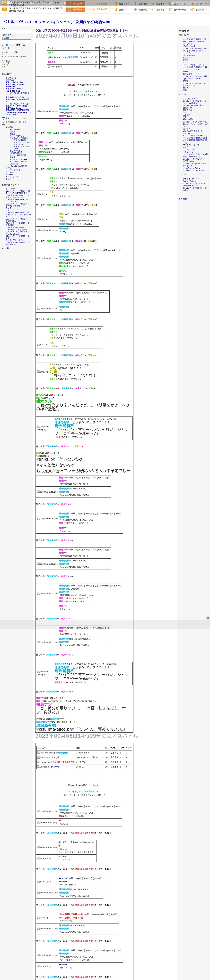Open 死神舞 in update history
210x980 pixels.
click(186, 60)
